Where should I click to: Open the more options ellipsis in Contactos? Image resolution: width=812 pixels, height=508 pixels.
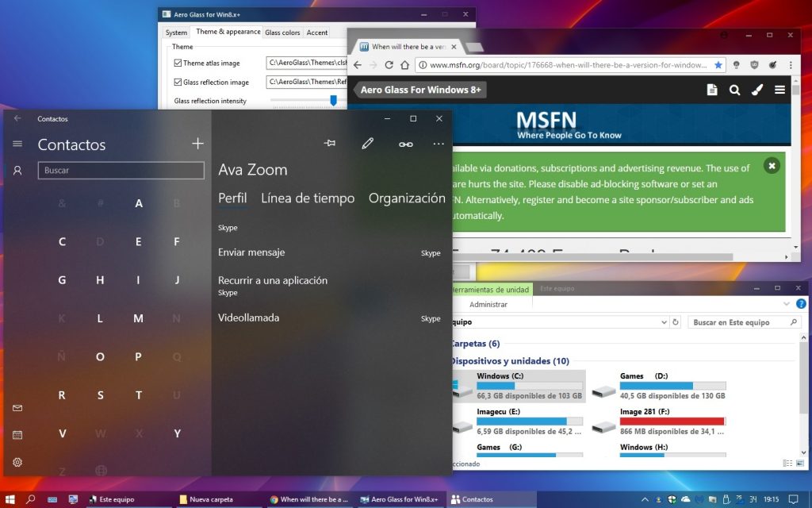click(439, 144)
